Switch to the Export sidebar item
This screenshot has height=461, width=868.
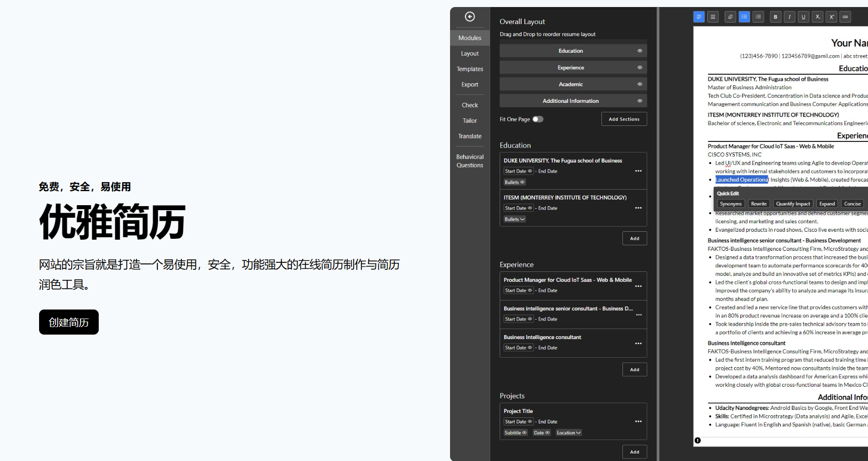click(x=470, y=85)
